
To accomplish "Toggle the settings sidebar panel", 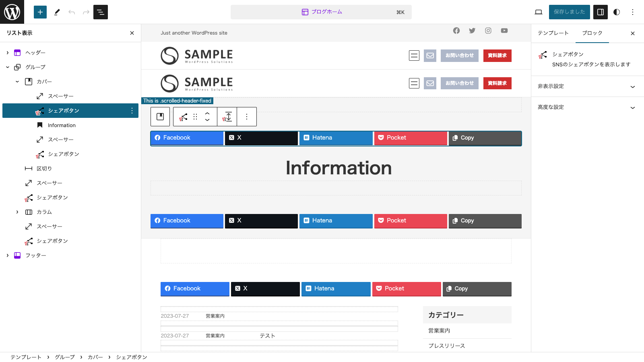I will tap(601, 12).
